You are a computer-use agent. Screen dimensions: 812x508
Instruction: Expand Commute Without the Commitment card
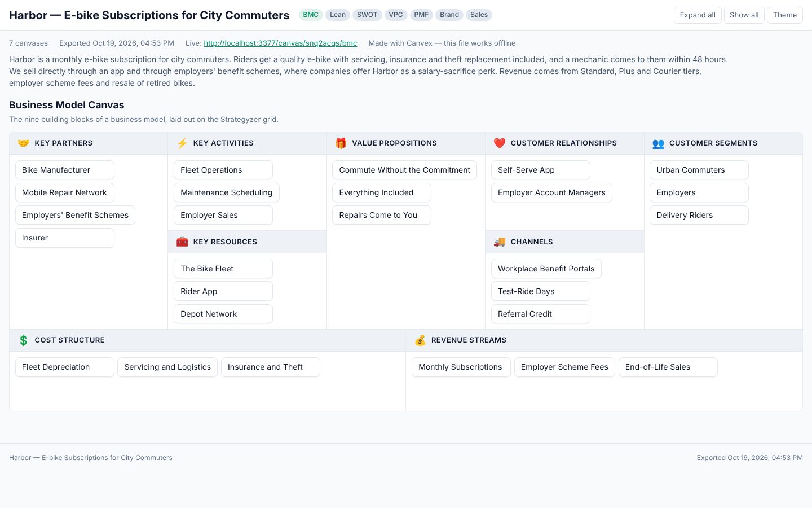[405, 170]
